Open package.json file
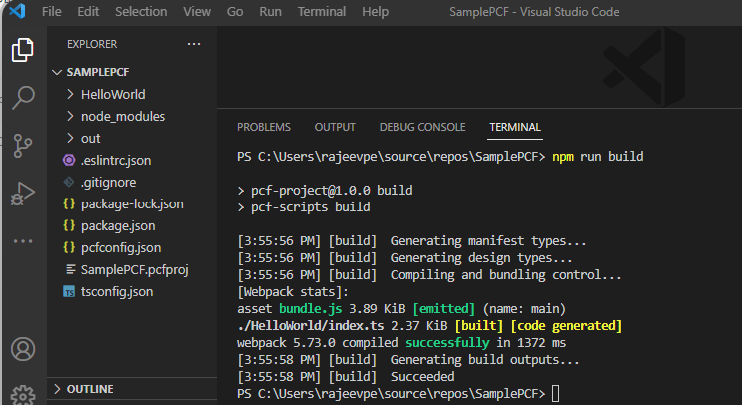The image size is (742, 405). [x=117, y=225]
